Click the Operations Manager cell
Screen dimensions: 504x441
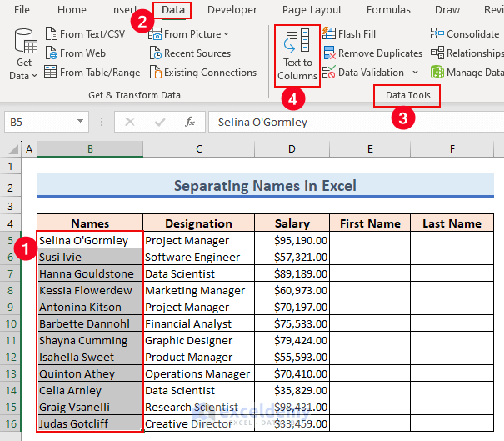[x=199, y=373]
